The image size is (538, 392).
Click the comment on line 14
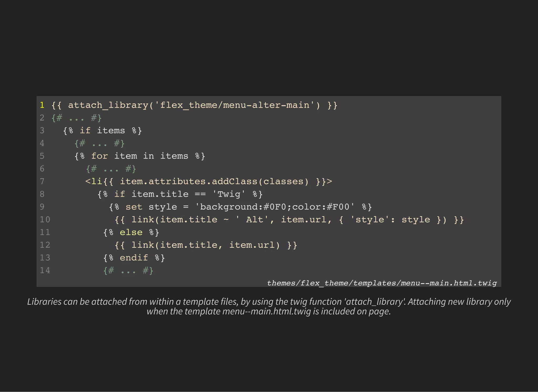[x=128, y=271]
